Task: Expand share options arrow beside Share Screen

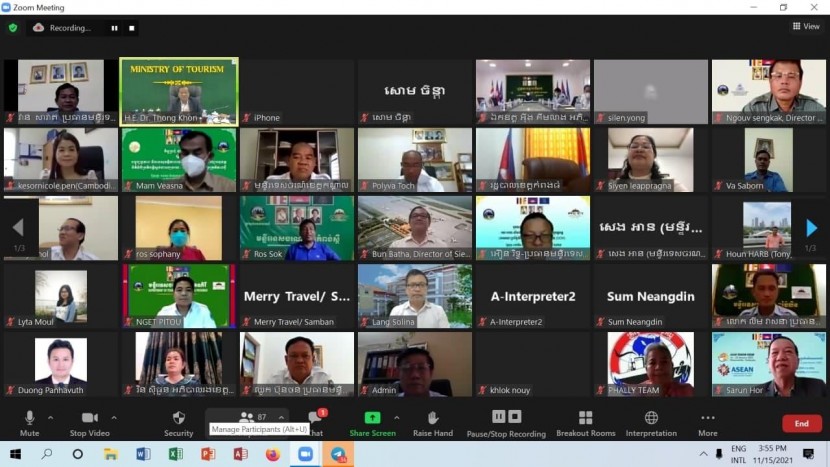Action: 396,417
